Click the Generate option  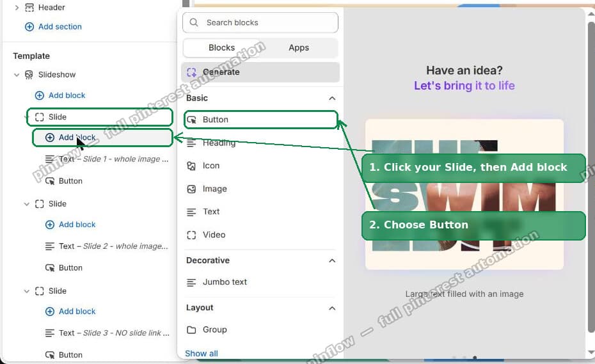260,72
